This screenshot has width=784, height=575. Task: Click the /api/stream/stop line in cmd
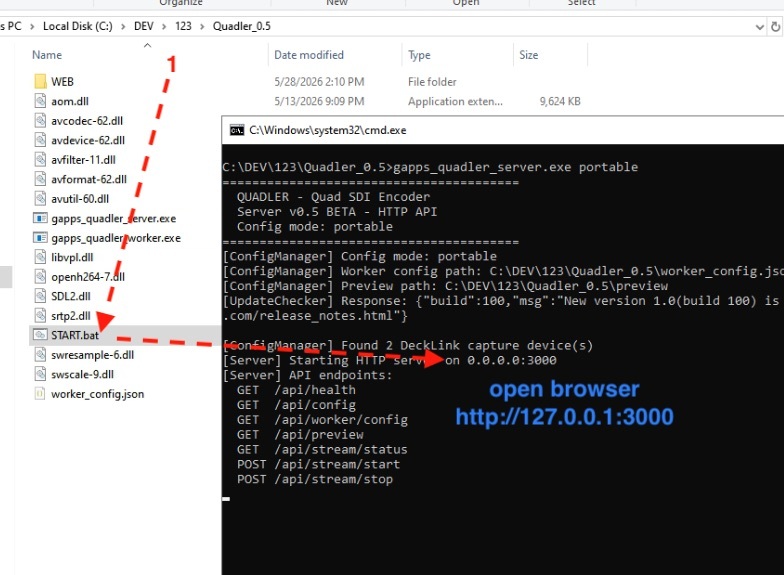click(314, 479)
